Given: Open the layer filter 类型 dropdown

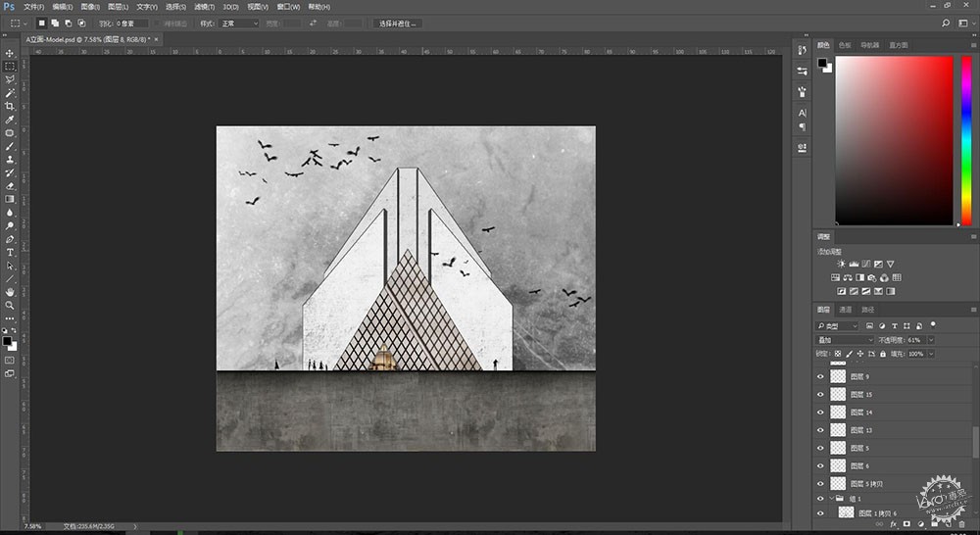Looking at the screenshot, I should (838, 325).
